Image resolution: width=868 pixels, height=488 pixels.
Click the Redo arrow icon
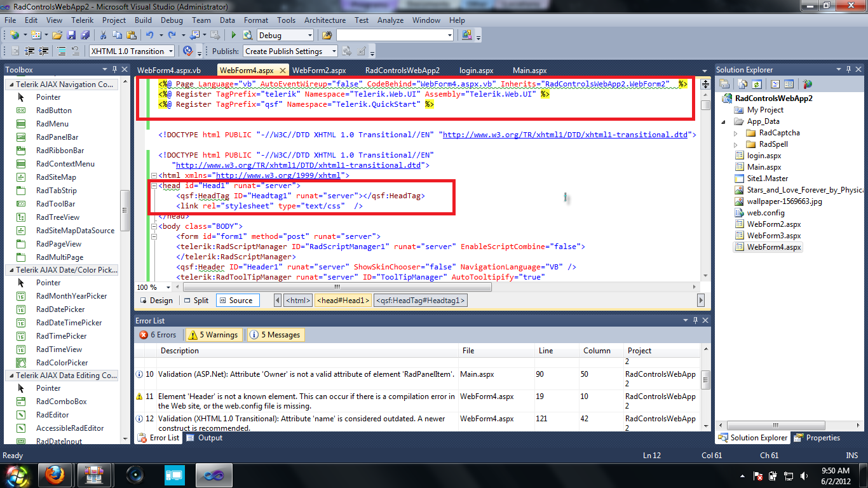click(172, 36)
